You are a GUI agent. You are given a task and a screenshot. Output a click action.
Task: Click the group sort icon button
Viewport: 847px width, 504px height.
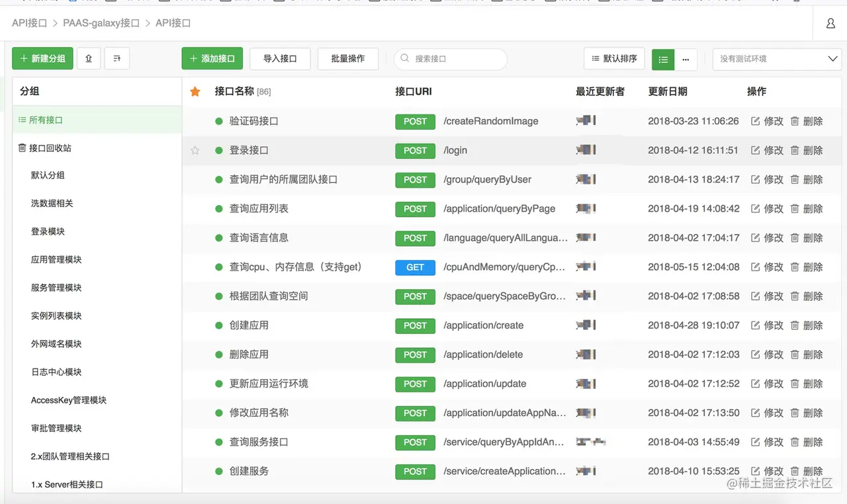click(x=117, y=59)
